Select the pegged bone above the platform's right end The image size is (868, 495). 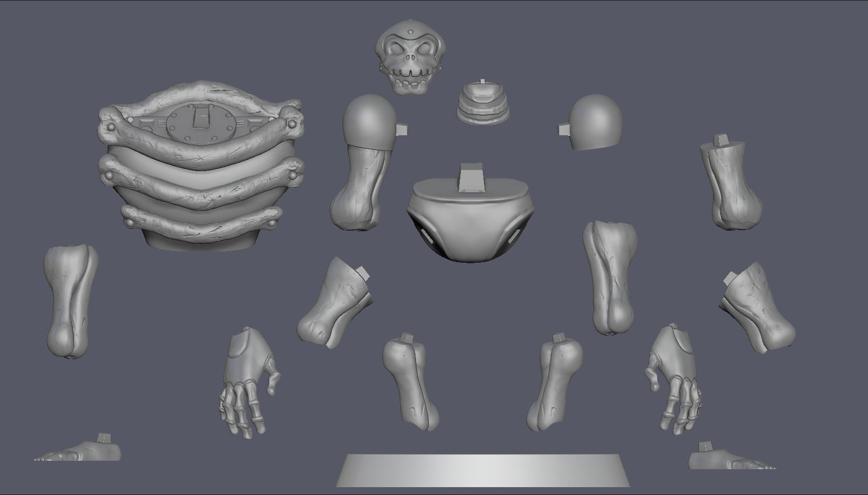tap(555, 383)
